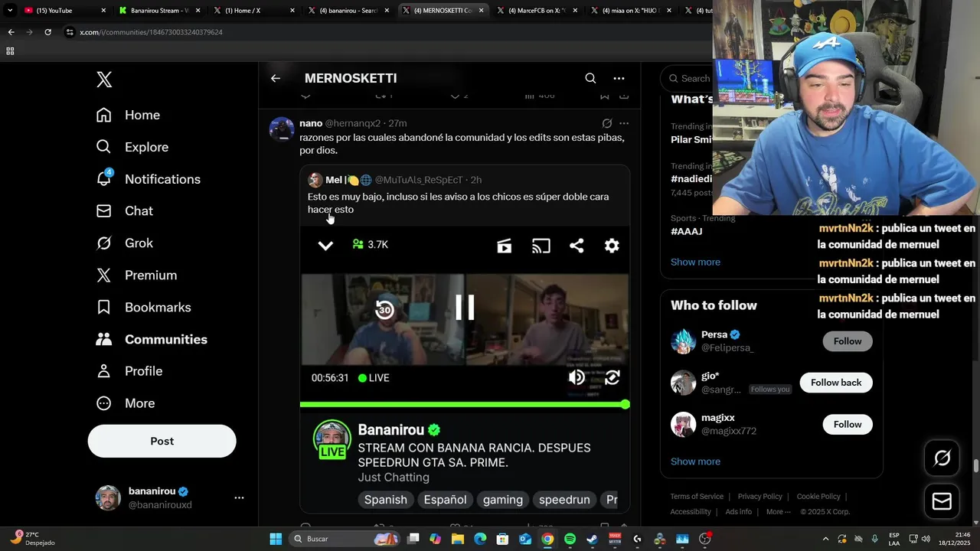Collapse the stream player with chevron
This screenshot has height=551, width=980.
click(x=325, y=246)
